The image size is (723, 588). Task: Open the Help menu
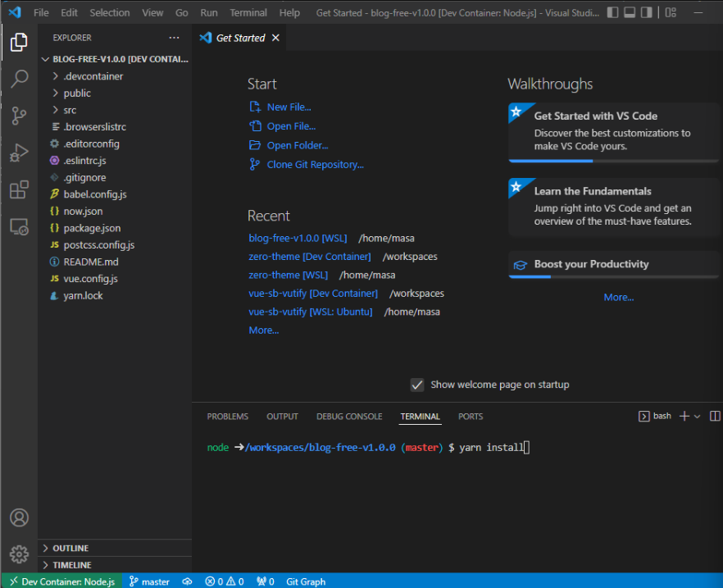point(289,12)
